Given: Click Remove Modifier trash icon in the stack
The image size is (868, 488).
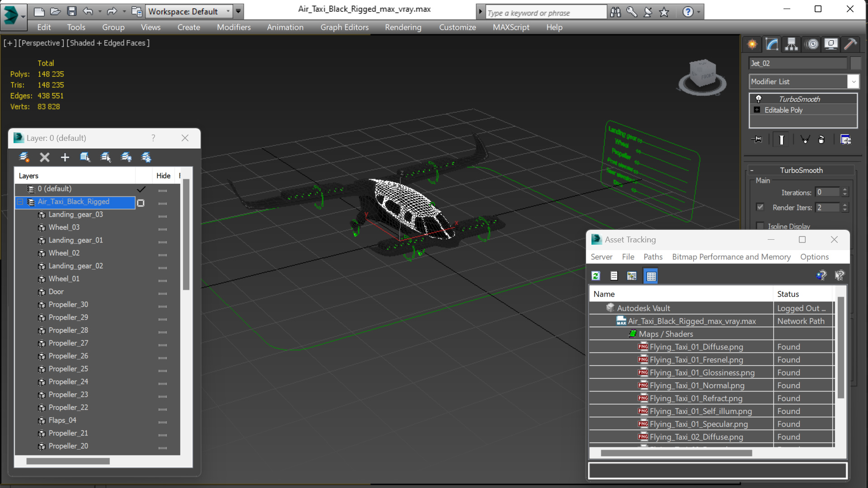Looking at the screenshot, I should pyautogui.click(x=821, y=139).
